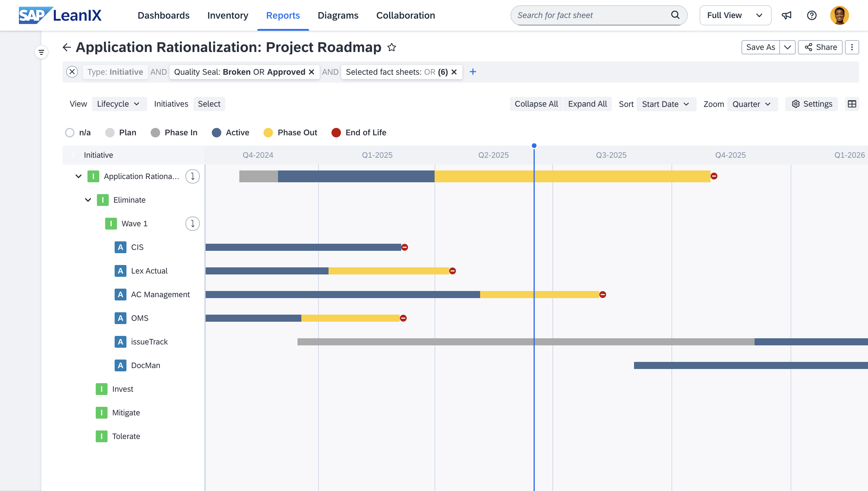The height and width of the screenshot is (491, 868).
Task: Open the announcements megaphone icon
Action: pyautogui.click(x=786, y=16)
